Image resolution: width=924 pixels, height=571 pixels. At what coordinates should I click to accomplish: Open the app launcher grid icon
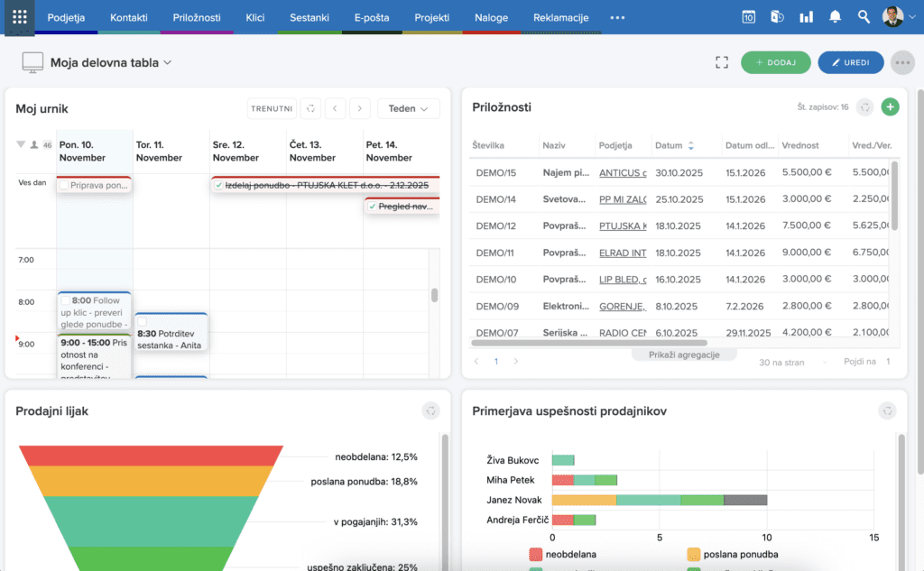(x=19, y=17)
